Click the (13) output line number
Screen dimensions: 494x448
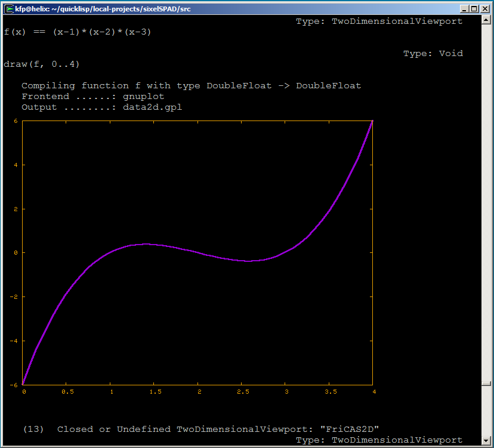[33, 429]
